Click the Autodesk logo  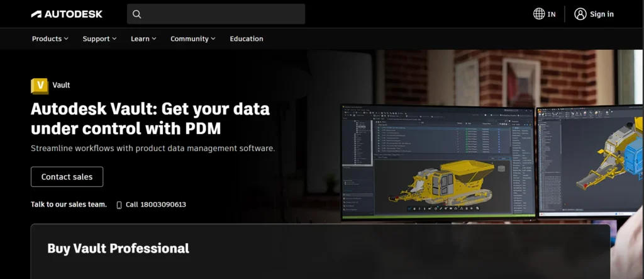pos(67,14)
